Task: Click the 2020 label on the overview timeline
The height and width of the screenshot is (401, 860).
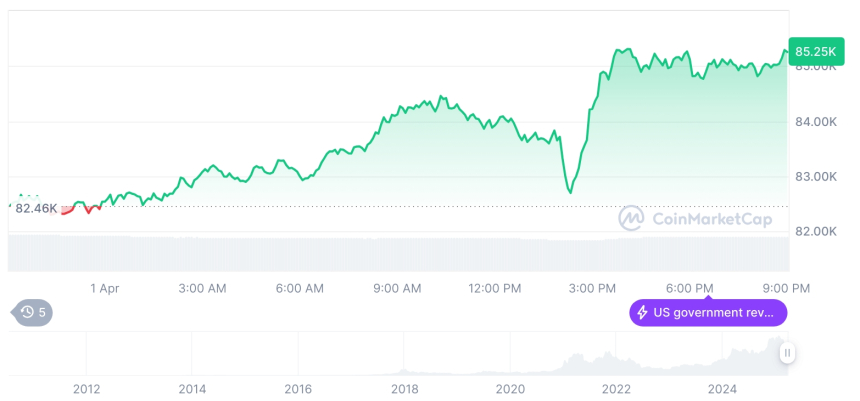Action: tap(510, 389)
